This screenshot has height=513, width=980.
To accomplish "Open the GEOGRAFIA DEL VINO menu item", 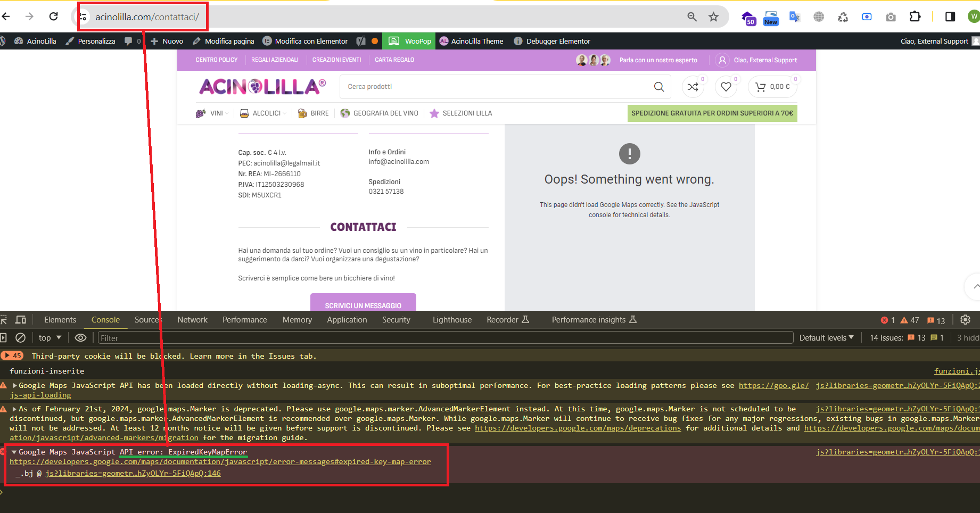I will point(380,113).
